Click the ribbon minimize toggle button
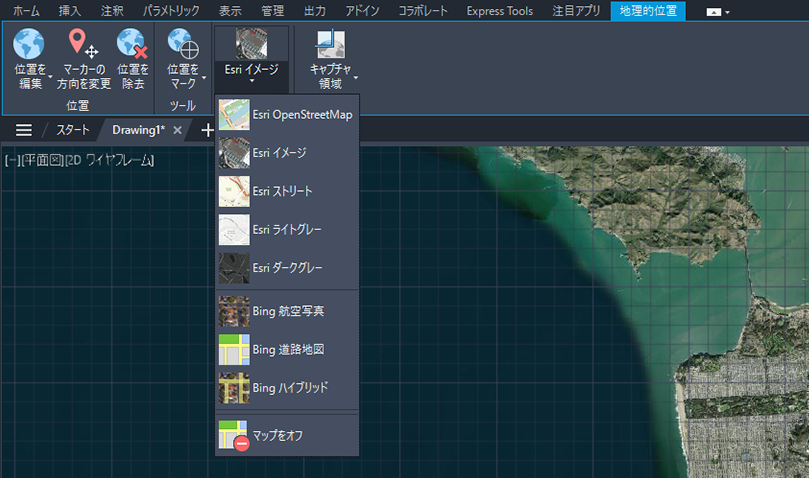Image resolution: width=809 pixels, height=478 pixels. coord(714,12)
